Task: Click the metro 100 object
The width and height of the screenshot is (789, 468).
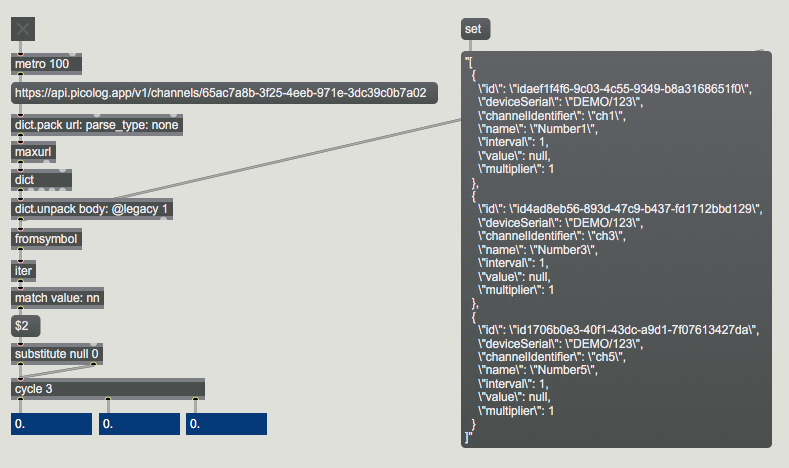Action: point(46,64)
